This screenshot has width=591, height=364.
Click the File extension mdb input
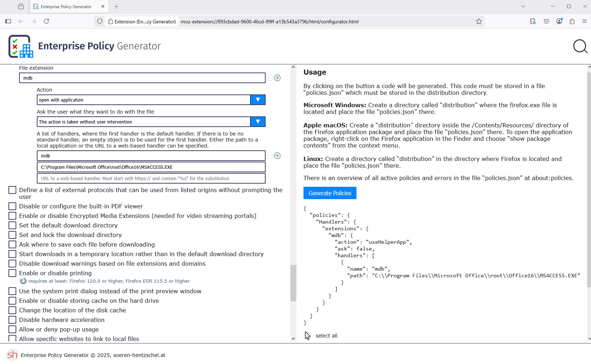coord(142,78)
